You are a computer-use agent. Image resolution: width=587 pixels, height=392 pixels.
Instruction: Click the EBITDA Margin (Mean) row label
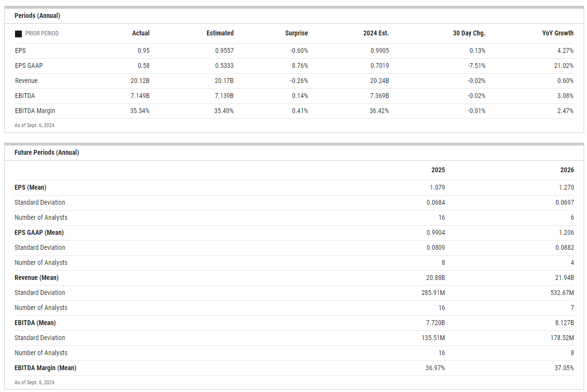coord(45,368)
